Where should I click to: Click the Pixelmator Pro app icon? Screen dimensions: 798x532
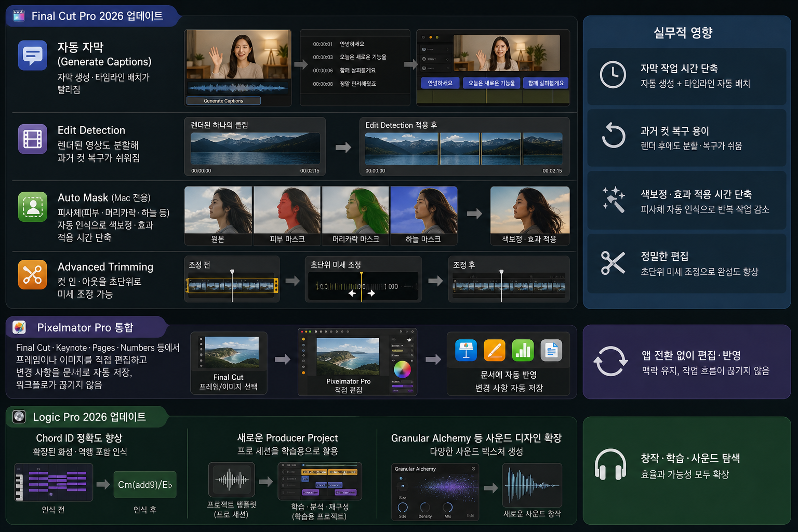tap(19, 327)
